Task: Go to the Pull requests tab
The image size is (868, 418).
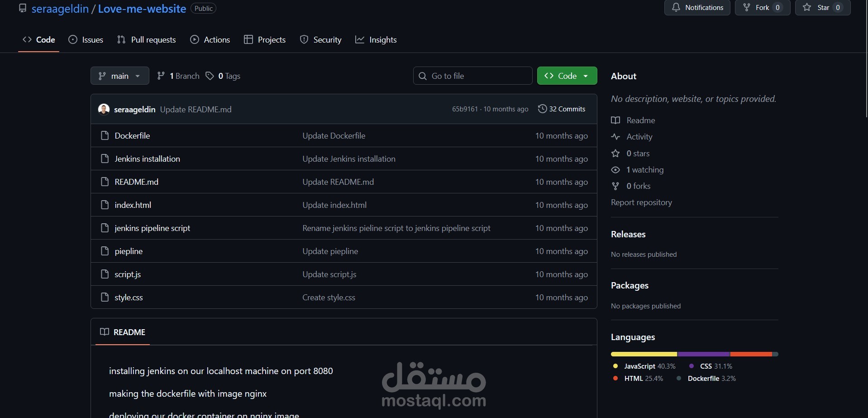Action: click(x=146, y=40)
